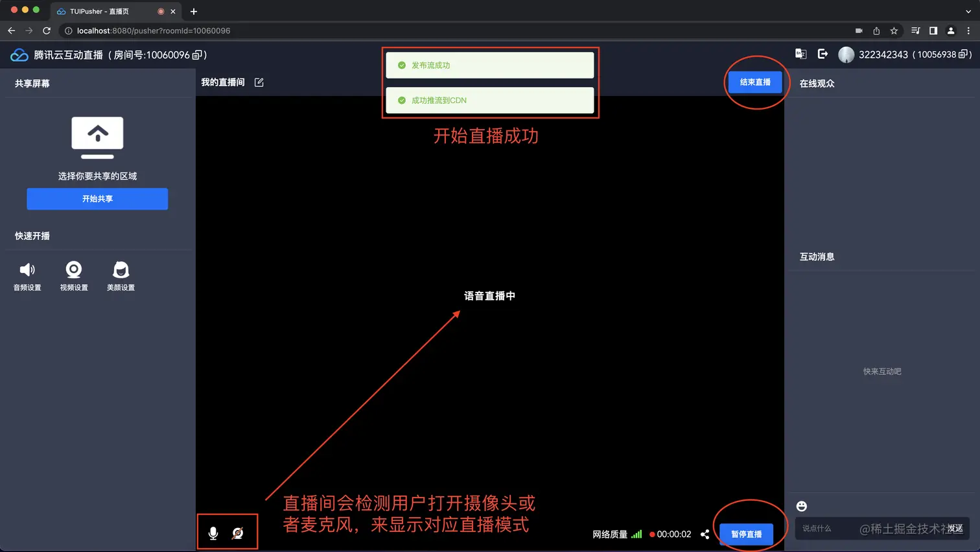
Task: Enable the camera
Action: (x=238, y=533)
